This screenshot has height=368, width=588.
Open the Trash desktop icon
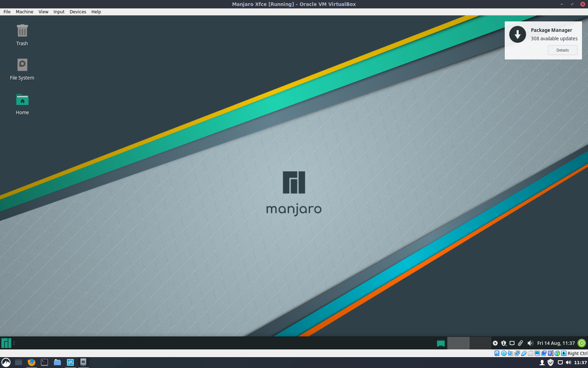22,35
